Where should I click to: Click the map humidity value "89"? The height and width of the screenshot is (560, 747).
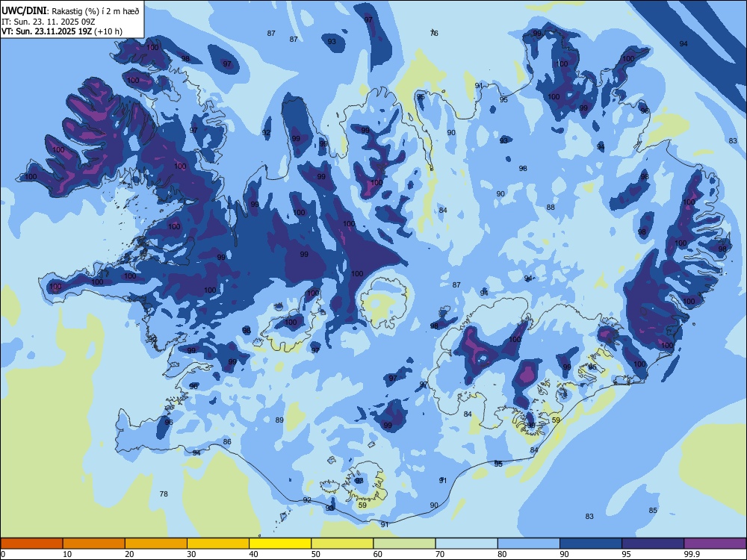(279, 420)
